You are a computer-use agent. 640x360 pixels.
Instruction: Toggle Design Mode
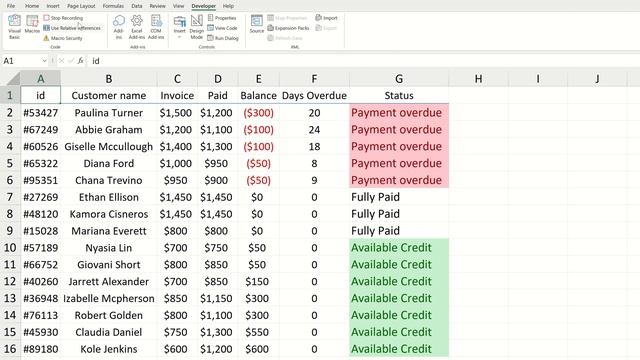point(196,27)
